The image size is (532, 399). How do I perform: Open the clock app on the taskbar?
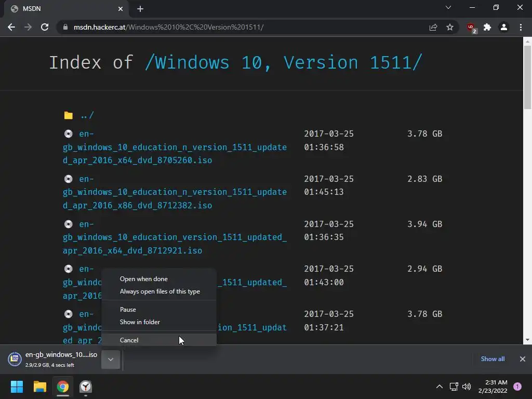coord(86,387)
